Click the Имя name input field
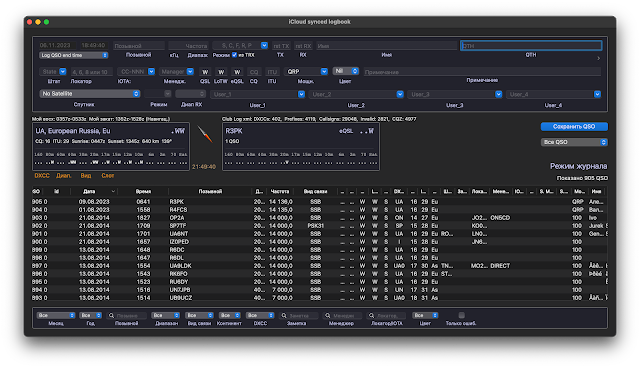640x368 pixels. click(387, 46)
